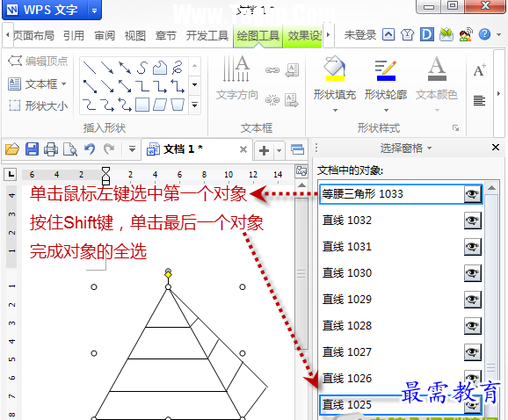This screenshot has width=508, height=420.
Task: Toggle visibility of 直线 1028
Action: tap(472, 326)
